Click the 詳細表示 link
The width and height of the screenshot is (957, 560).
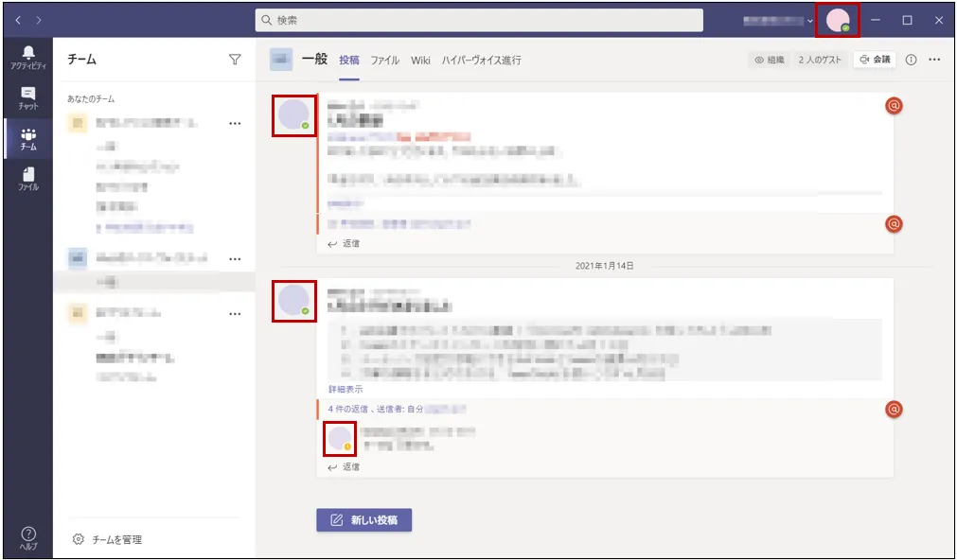click(x=345, y=389)
